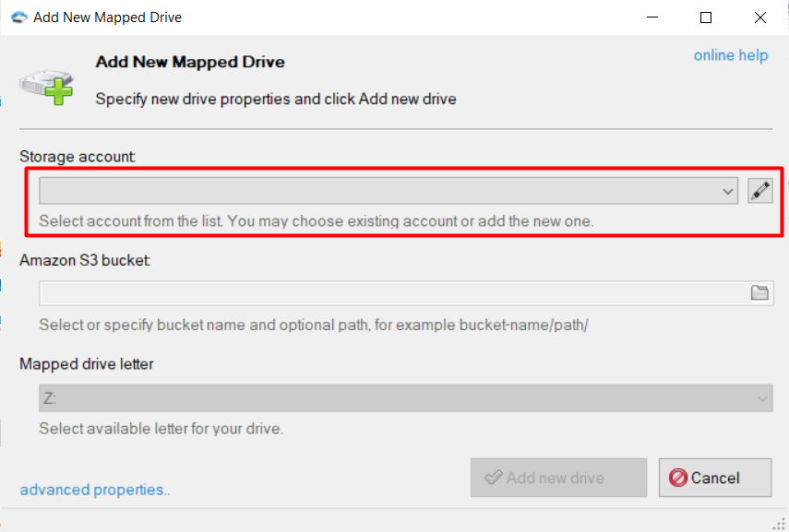Open the Storage account dropdown
The height and width of the screenshot is (532, 789).
389,191
